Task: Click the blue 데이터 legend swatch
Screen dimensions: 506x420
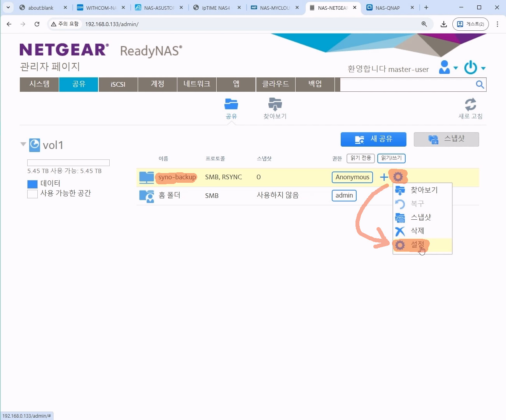Action: [32, 184]
